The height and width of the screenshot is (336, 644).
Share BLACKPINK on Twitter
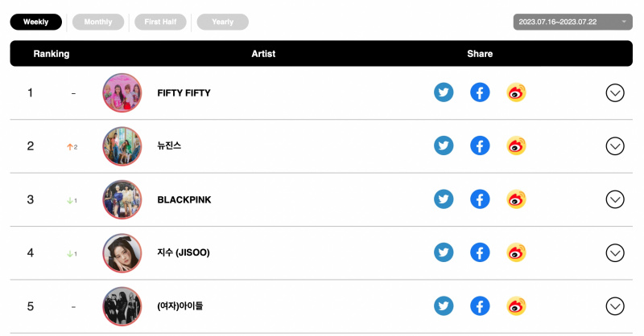[444, 199]
